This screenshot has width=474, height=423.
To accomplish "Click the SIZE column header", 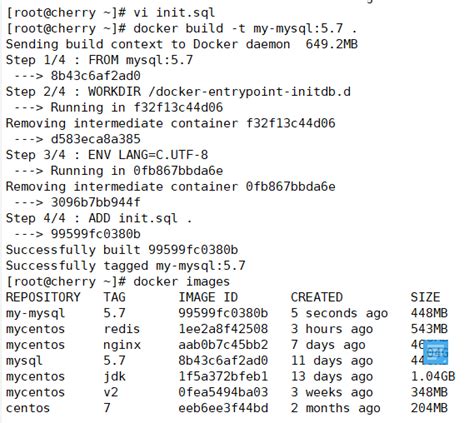I will point(425,297).
